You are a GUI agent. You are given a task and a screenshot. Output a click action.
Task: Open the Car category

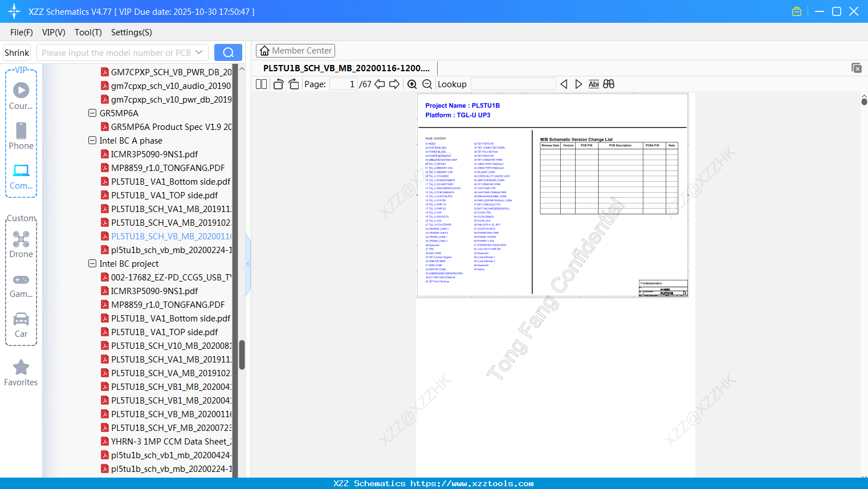21,325
